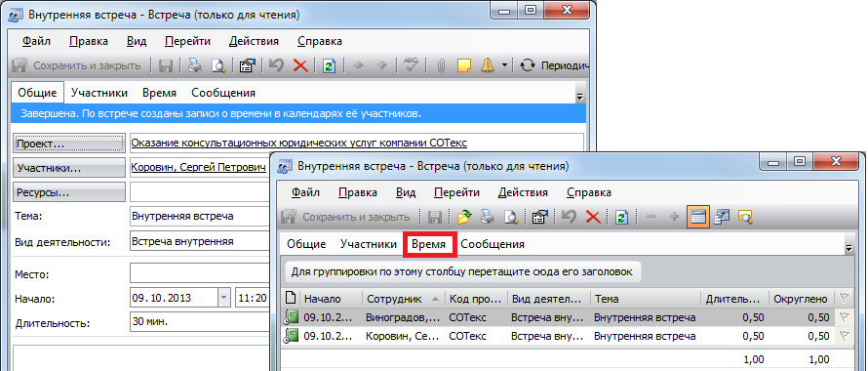Viewport: 868px width, 371px height.
Task: Click the Длительность field showing 30 мин.
Action: [x=199, y=322]
